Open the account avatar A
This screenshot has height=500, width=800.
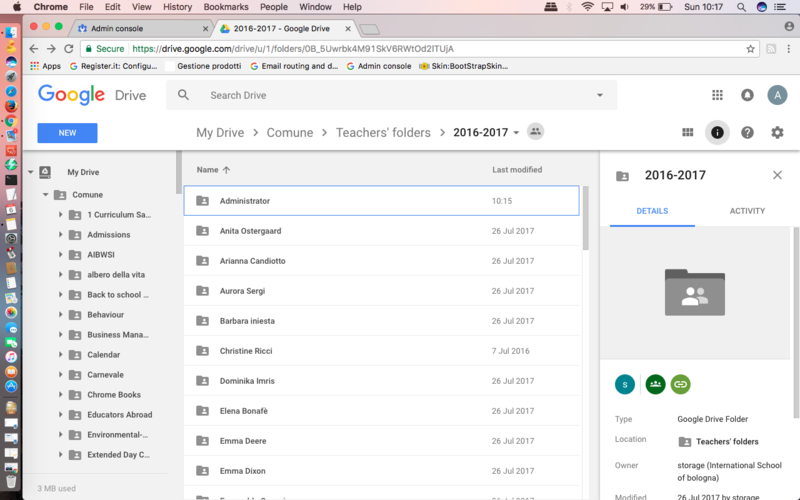777,95
